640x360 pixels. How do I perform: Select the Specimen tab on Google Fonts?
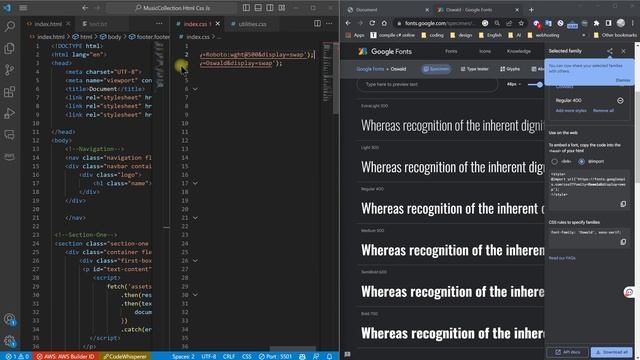pos(436,69)
